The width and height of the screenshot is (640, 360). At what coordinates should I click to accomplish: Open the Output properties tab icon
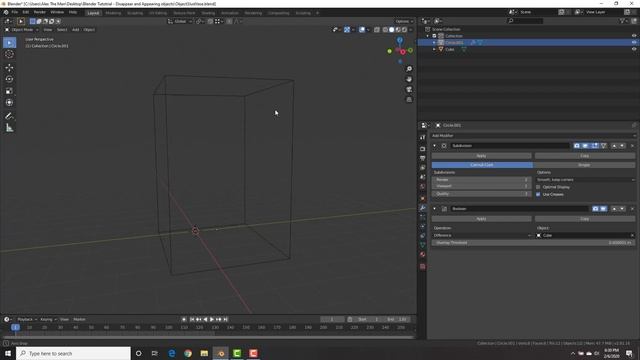(422, 158)
